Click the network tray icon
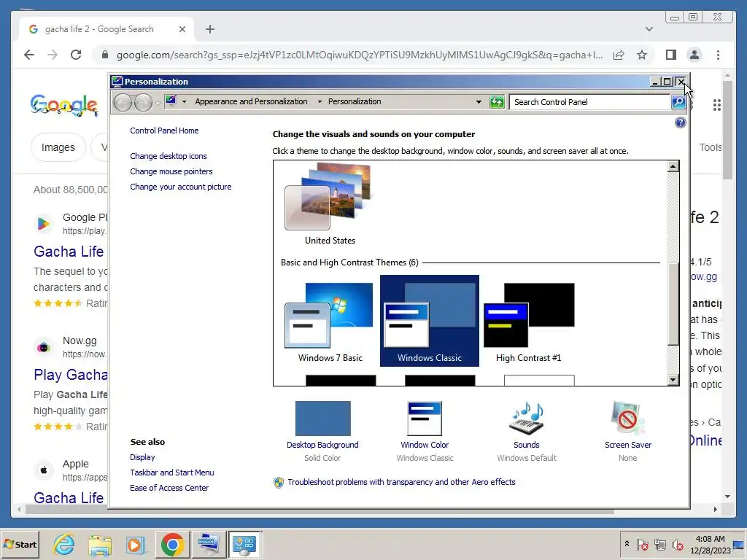The height and width of the screenshot is (560, 747). [x=659, y=544]
